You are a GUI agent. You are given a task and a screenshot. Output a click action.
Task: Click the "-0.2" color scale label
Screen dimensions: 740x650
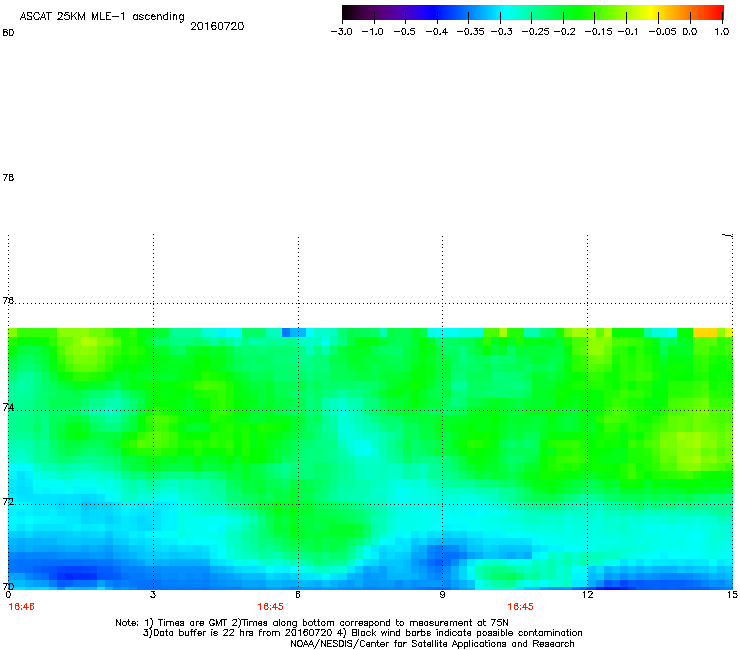pos(564,32)
